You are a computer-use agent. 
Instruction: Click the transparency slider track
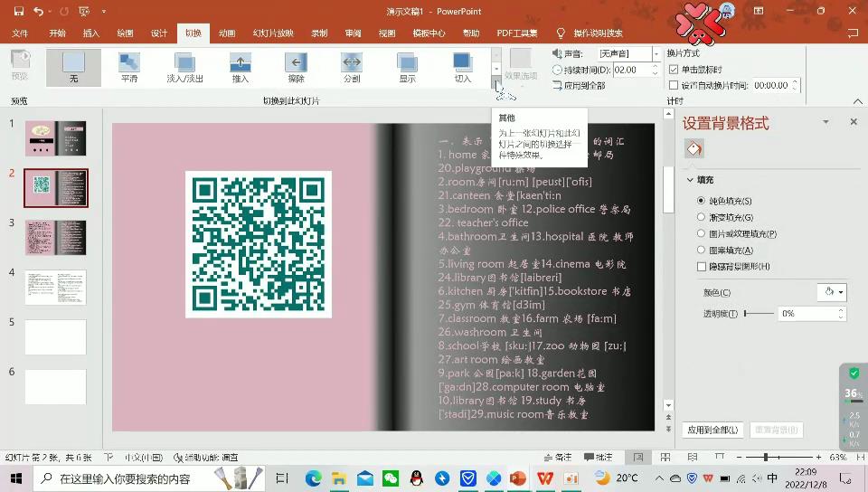click(x=759, y=314)
